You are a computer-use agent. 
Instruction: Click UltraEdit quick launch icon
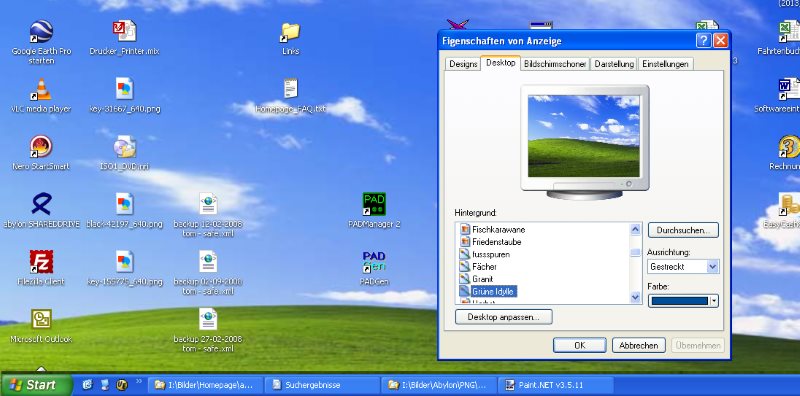point(121,385)
